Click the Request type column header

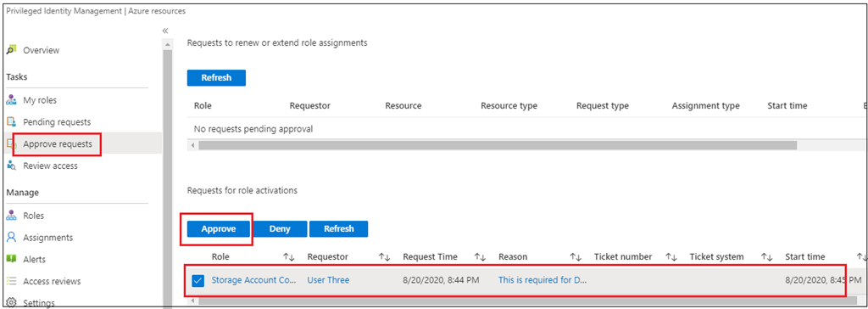click(603, 105)
